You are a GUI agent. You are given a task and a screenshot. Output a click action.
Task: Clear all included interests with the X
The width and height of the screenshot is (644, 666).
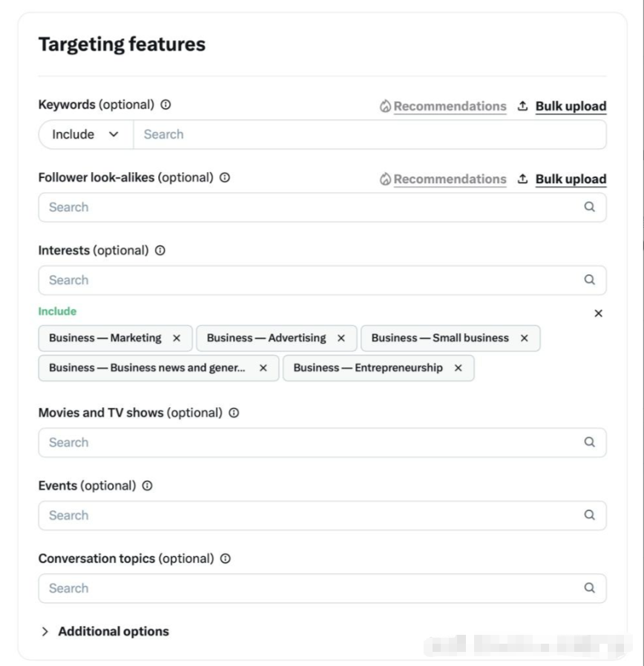coord(599,314)
